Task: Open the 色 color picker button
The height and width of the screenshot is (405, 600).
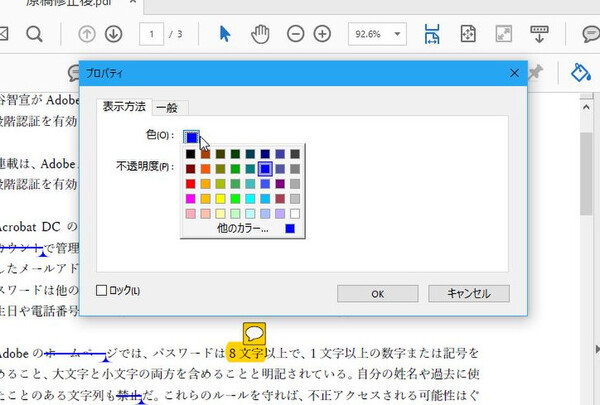Action: click(x=191, y=137)
